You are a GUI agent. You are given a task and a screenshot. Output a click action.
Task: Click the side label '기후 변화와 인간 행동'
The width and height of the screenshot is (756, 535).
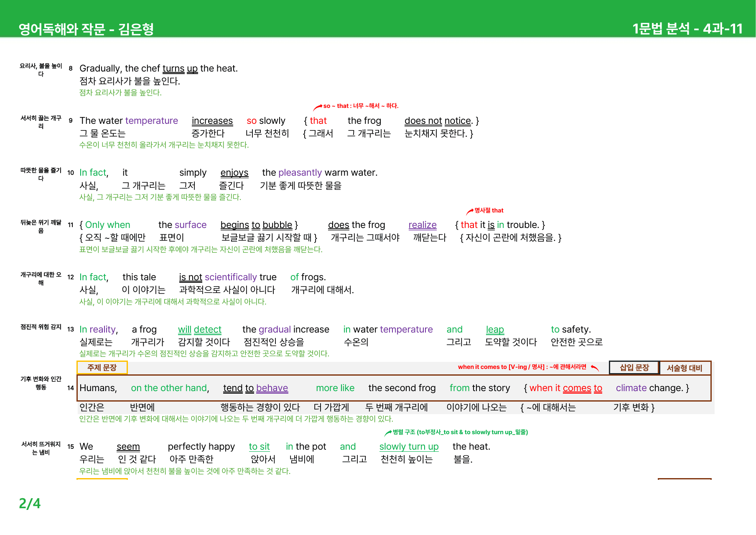pyautogui.click(x=41, y=383)
